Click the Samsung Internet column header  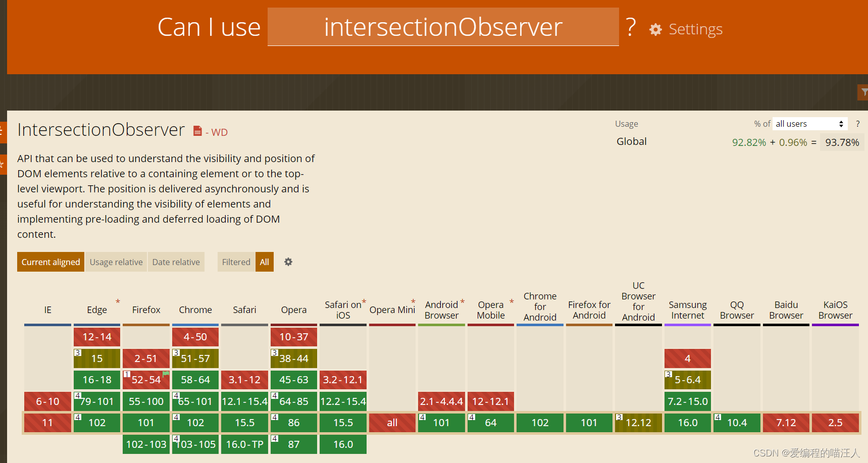tap(688, 310)
